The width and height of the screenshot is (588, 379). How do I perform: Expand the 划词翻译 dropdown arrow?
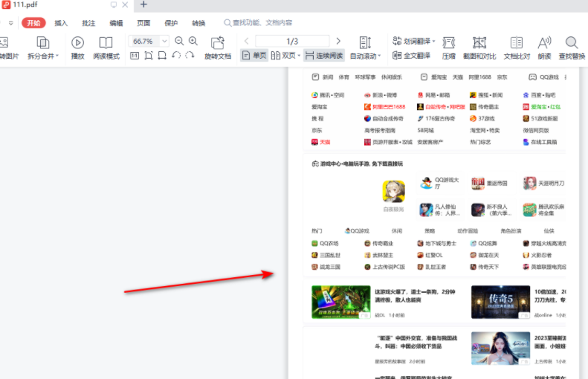tap(433, 41)
